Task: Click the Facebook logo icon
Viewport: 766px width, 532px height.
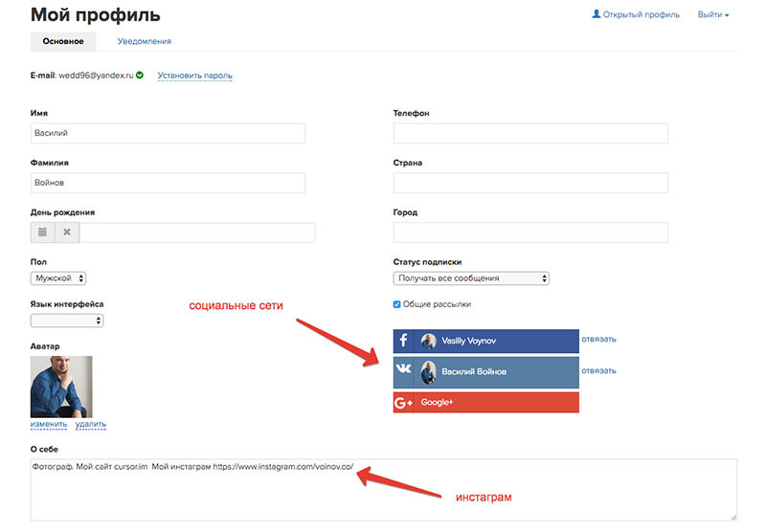Action: point(403,341)
